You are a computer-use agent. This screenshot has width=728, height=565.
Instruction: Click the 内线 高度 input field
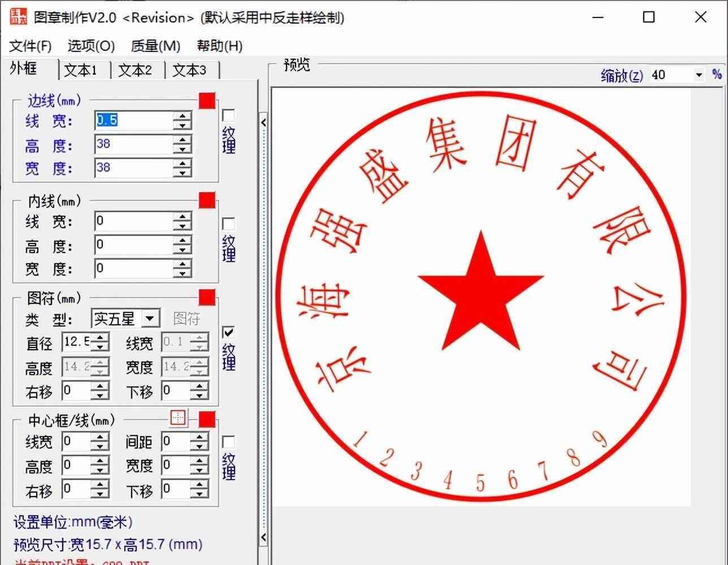(134, 245)
